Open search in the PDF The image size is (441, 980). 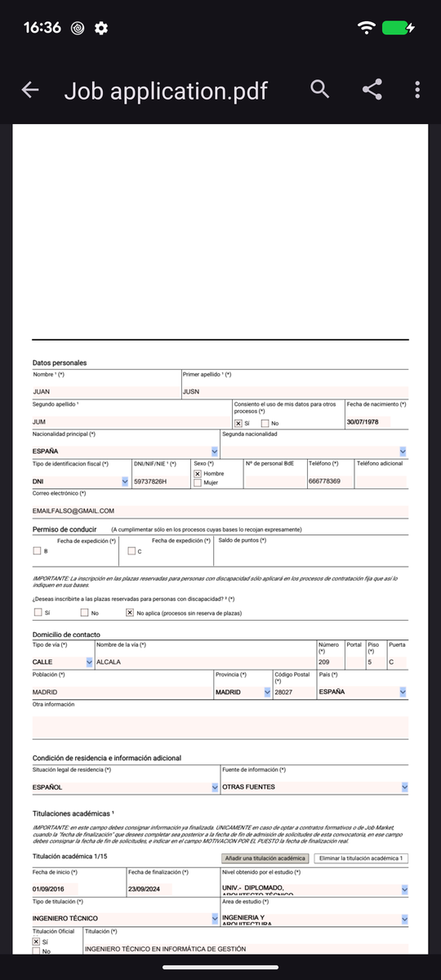tap(321, 90)
